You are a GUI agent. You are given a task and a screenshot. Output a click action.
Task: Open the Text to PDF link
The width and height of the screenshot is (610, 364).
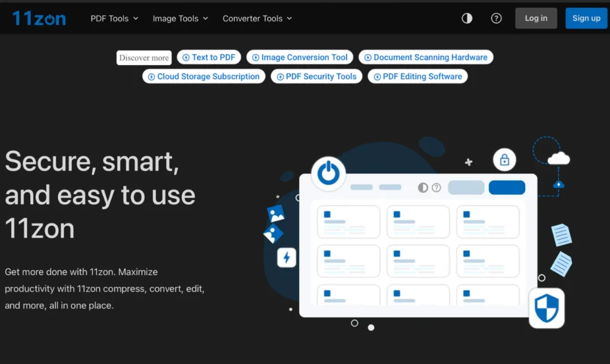(x=208, y=58)
